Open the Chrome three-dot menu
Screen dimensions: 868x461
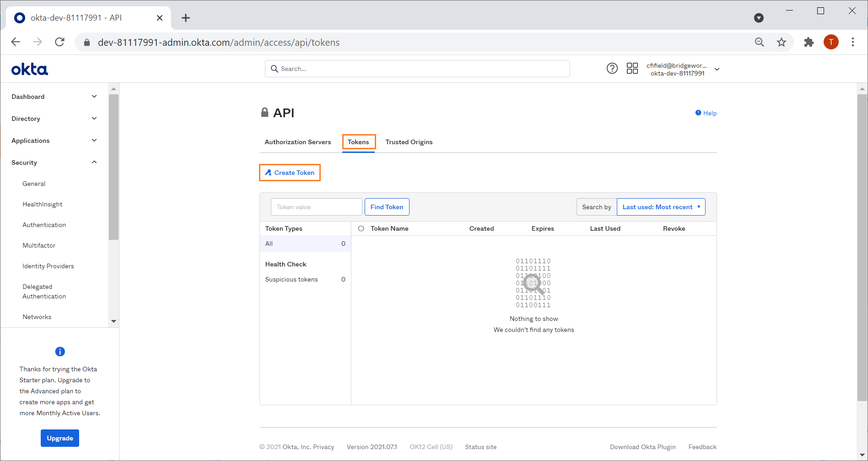[x=853, y=42]
